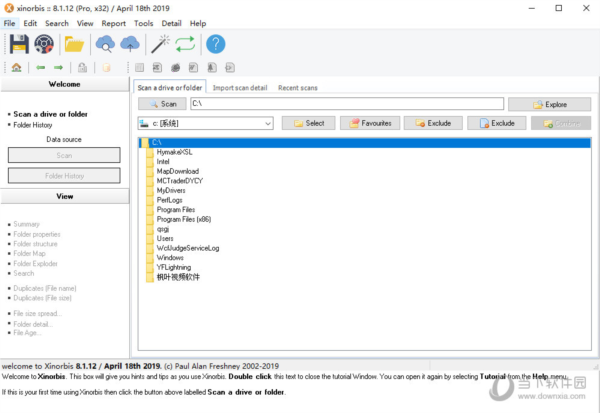The height and width of the screenshot is (413, 600).
Task: Open the Report menu
Action: (x=113, y=23)
